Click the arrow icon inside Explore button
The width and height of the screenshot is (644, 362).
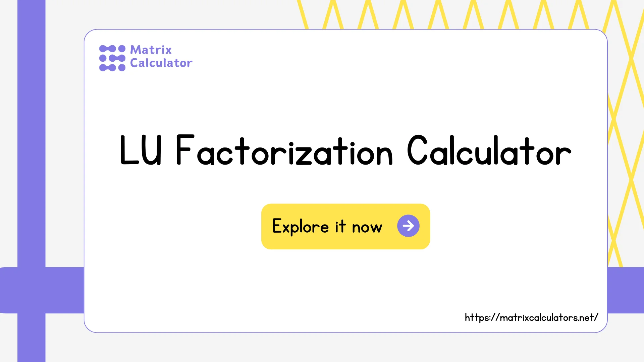tap(408, 226)
